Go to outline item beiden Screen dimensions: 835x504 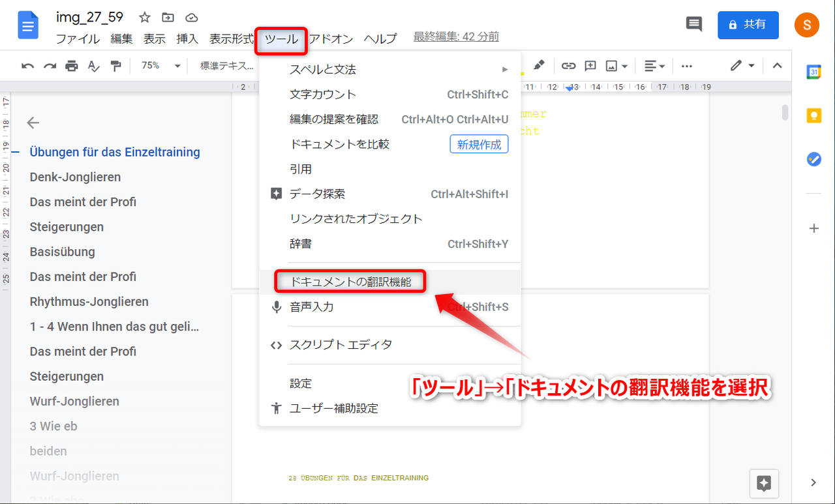tap(48, 451)
